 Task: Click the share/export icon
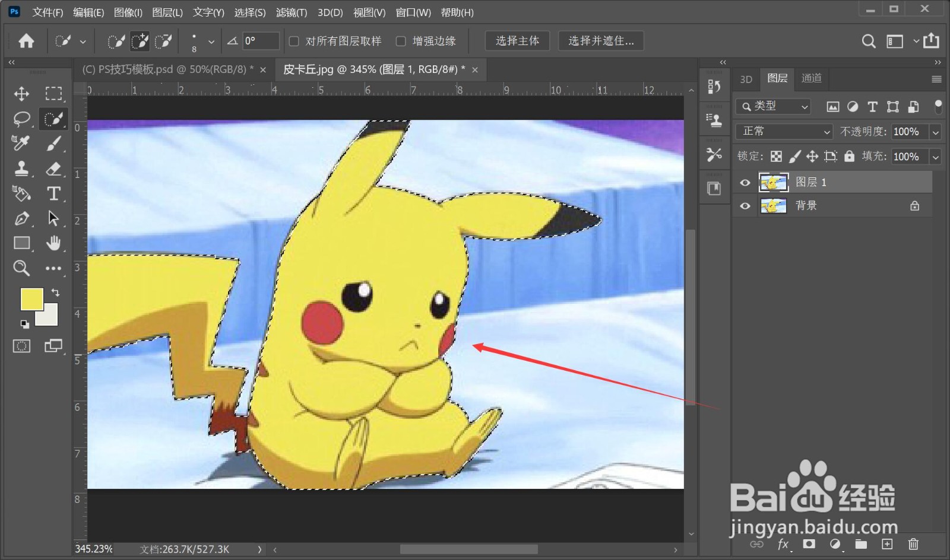point(932,40)
